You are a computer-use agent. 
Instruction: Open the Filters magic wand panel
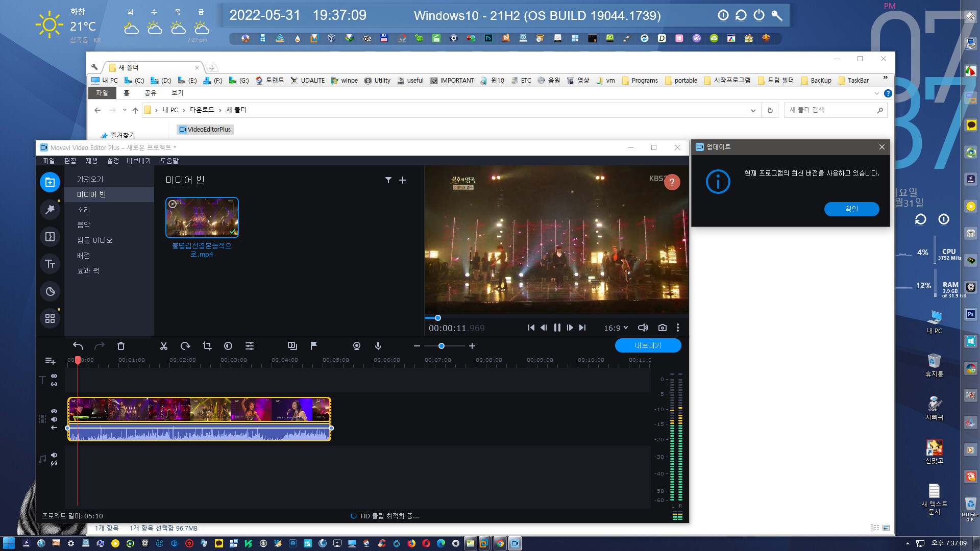click(50, 209)
